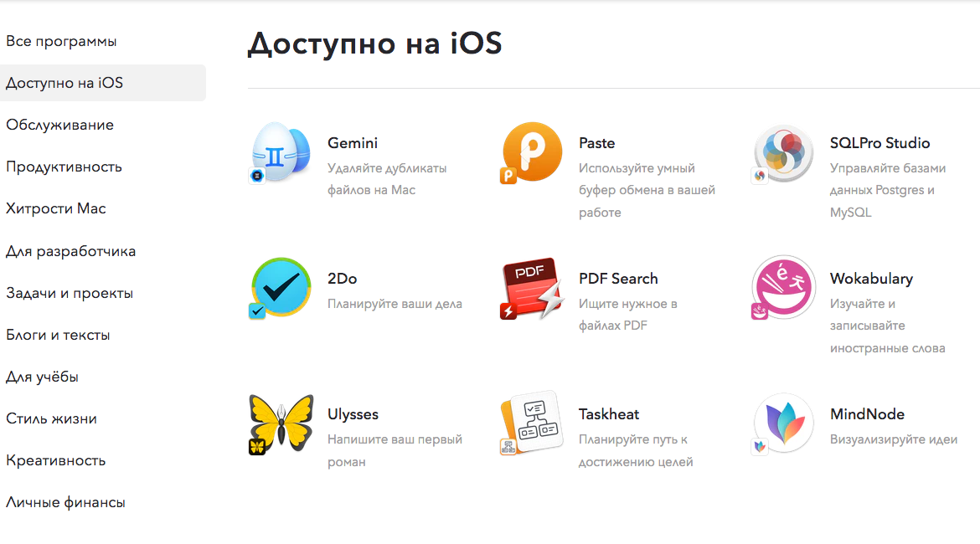The height and width of the screenshot is (544, 980).
Task: Click the SQLPro Studio title
Action: 880,143
